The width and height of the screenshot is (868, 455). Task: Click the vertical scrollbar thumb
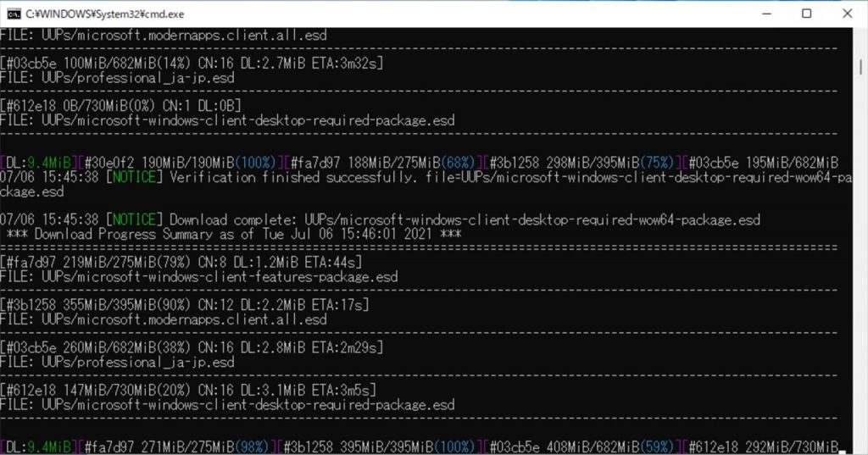(x=861, y=67)
